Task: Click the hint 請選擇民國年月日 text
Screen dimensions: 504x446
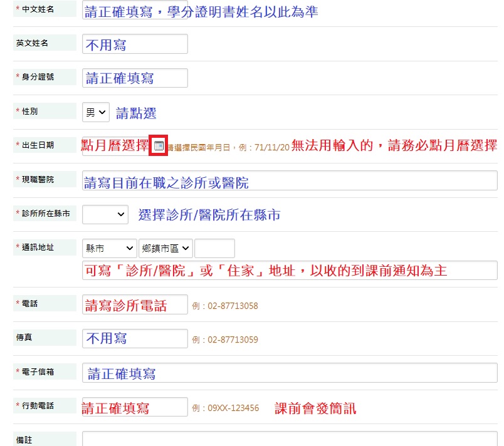Action: [199, 148]
